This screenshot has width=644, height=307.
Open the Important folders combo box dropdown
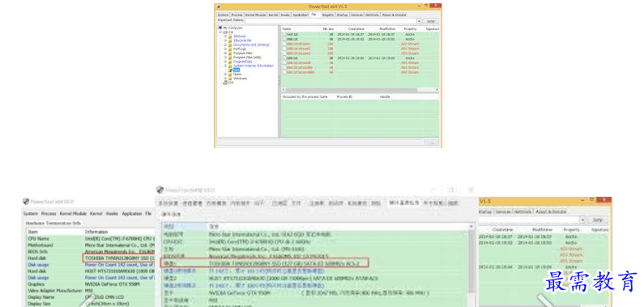(419, 21)
